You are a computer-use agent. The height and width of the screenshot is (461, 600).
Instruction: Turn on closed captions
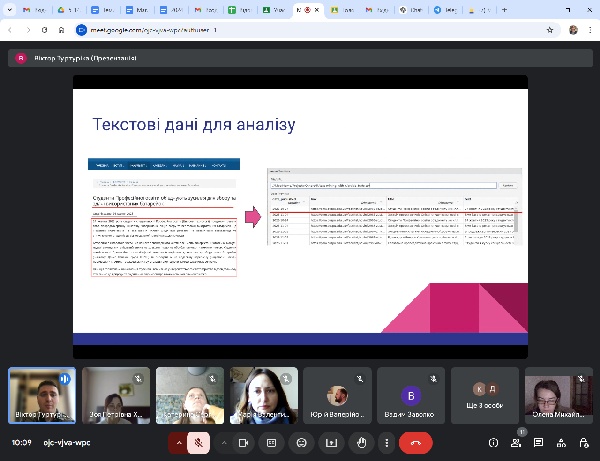271,442
